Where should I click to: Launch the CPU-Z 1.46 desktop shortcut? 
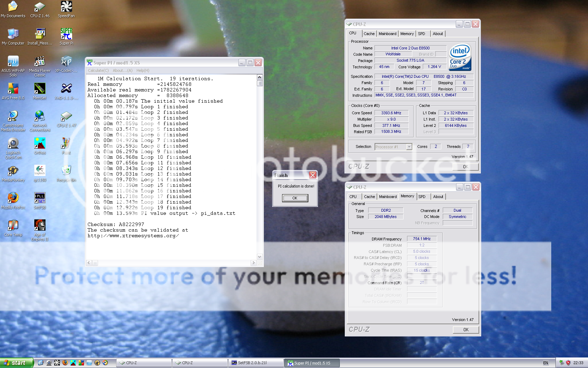coord(40,9)
